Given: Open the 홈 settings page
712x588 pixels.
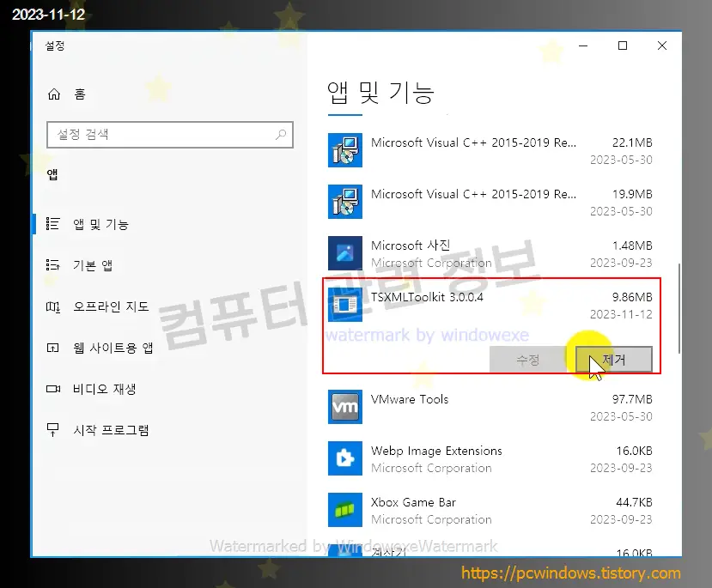Looking at the screenshot, I should point(80,94).
